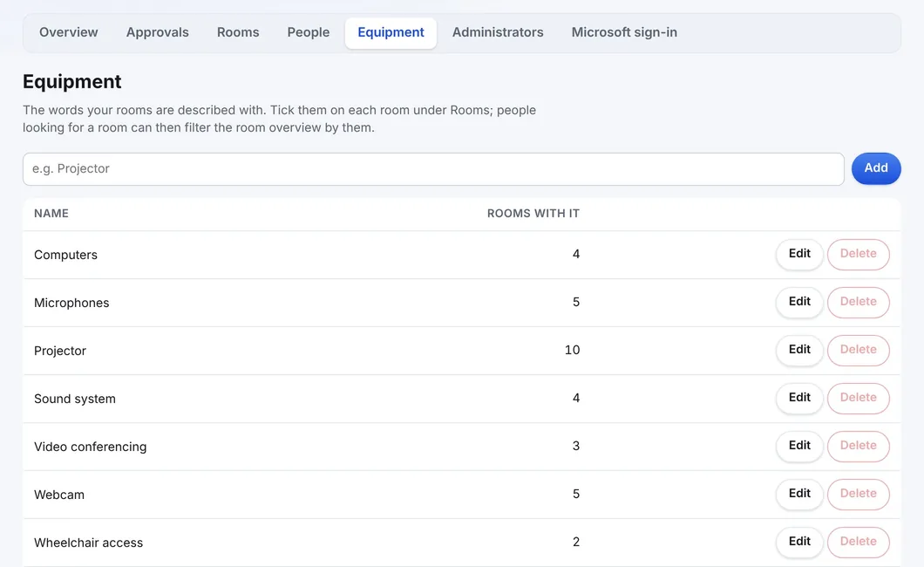Select the Microphones name cell
The width and height of the screenshot is (924, 567).
pyautogui.click(x=71, y=303)
